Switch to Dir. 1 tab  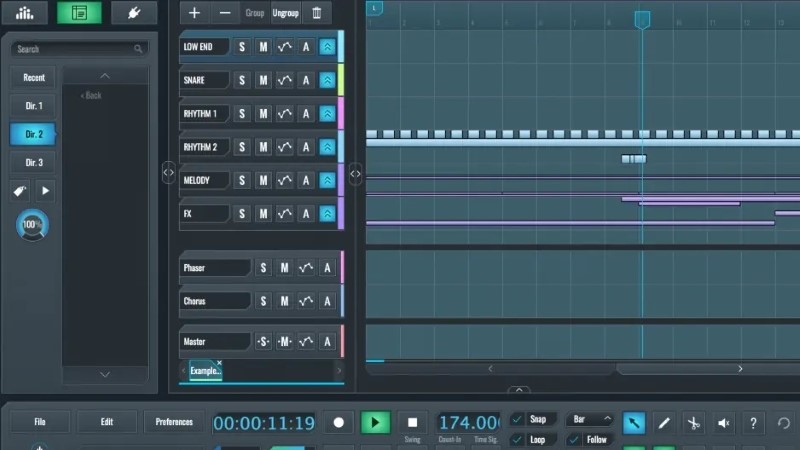click(x=34, y=106)
